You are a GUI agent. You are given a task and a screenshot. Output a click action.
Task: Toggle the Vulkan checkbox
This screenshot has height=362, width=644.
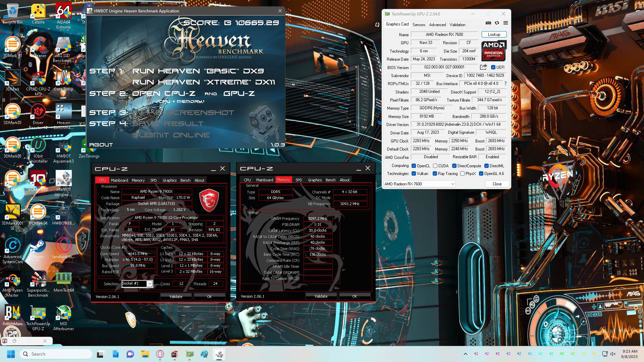pos(414,174)
